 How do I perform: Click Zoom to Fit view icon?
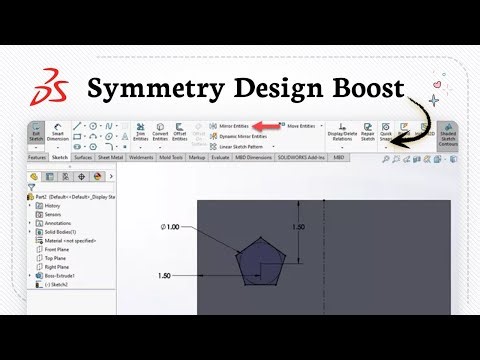385,159
